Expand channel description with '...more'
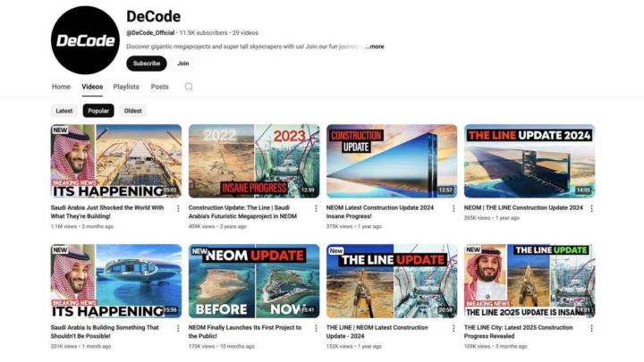This screenshot has width=644, height=362. coord(375,46)
